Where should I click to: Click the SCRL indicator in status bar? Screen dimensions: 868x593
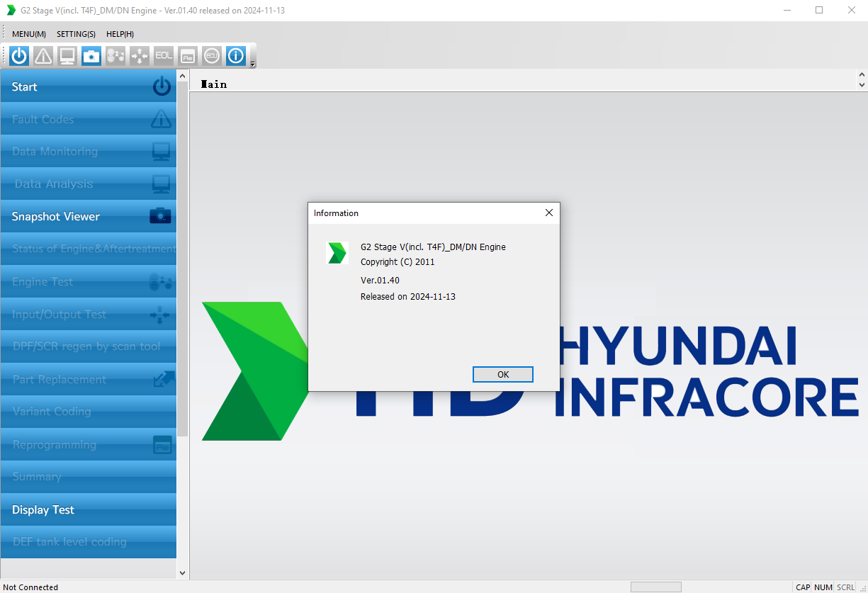pos(845,587)
